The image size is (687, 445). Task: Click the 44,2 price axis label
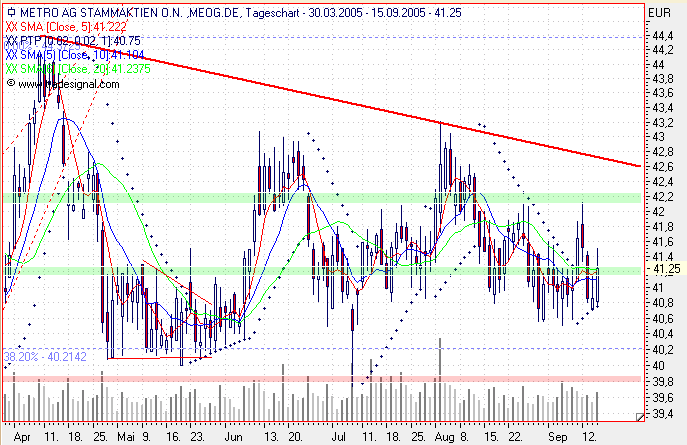tap(663, 50)
